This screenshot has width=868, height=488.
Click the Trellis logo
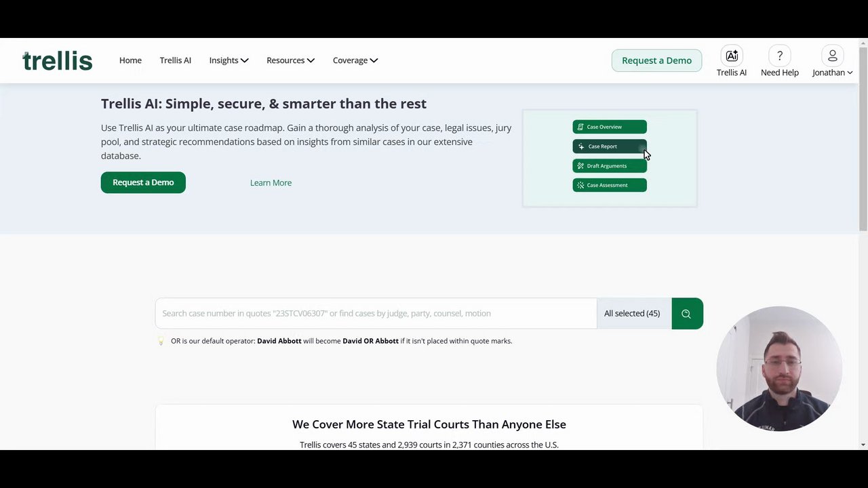click(58, 61)
